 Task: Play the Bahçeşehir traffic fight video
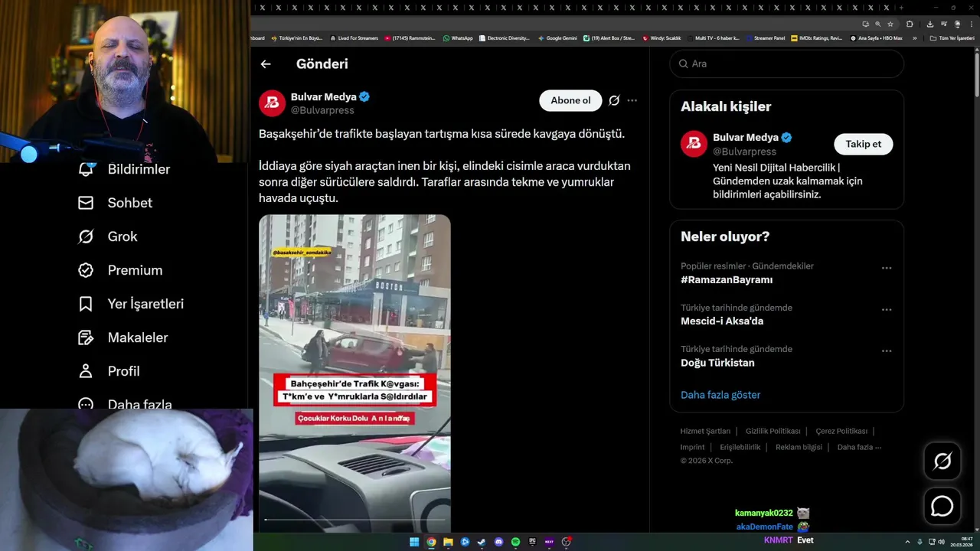click(x=354, y=373)
